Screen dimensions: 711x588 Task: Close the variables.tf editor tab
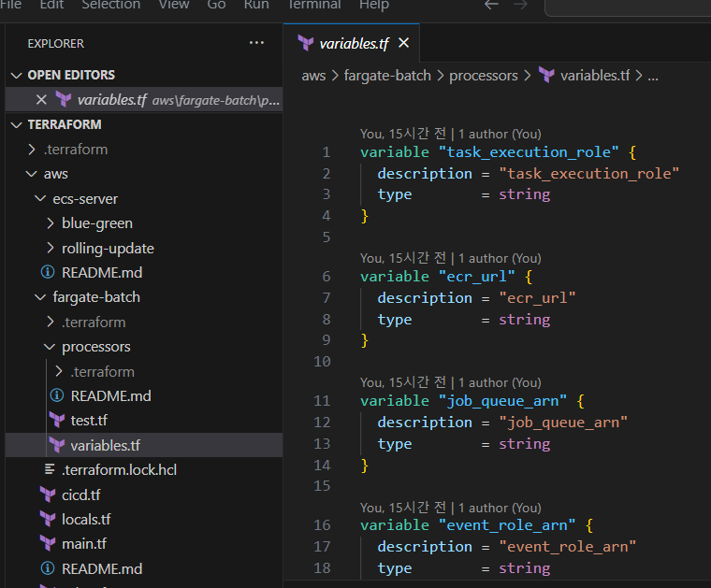(x=404, y=43)
